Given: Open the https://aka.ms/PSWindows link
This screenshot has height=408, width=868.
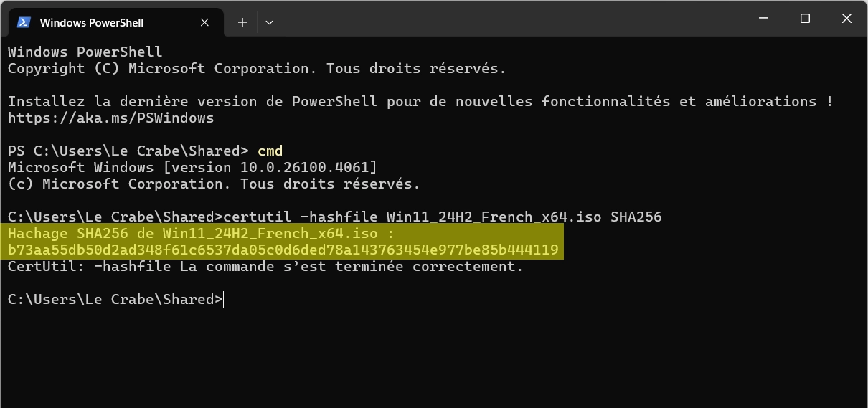Looking at the screenshot, I should [110, 118].
